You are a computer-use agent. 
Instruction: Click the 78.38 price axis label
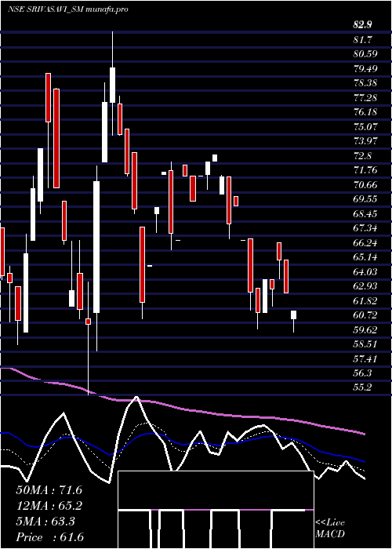tap(365, 83)
